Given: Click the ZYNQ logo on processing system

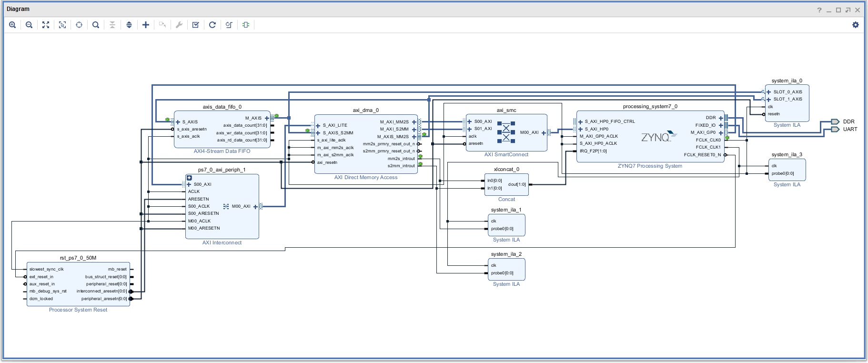Looking at the screenshot, I should coord(659,137).
